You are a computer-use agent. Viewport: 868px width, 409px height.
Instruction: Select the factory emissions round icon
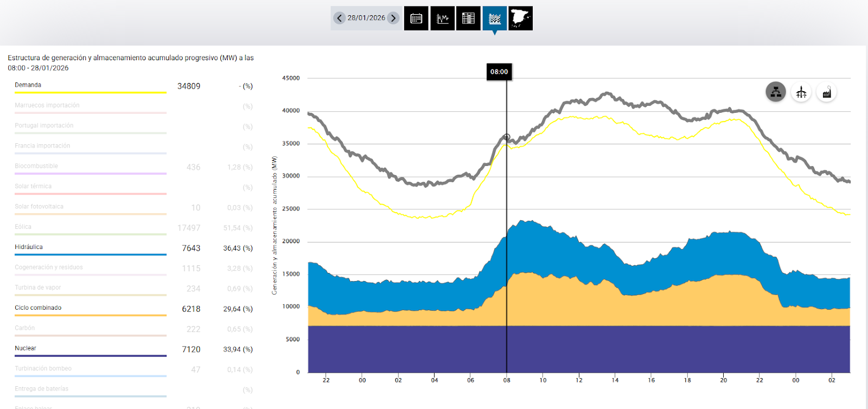(x=826, y=92)
